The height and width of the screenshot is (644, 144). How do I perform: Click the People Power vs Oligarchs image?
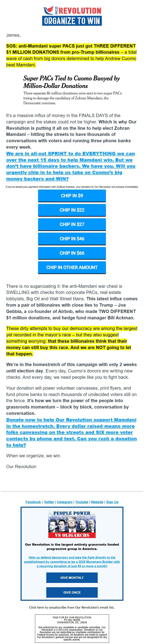(72, 524)
